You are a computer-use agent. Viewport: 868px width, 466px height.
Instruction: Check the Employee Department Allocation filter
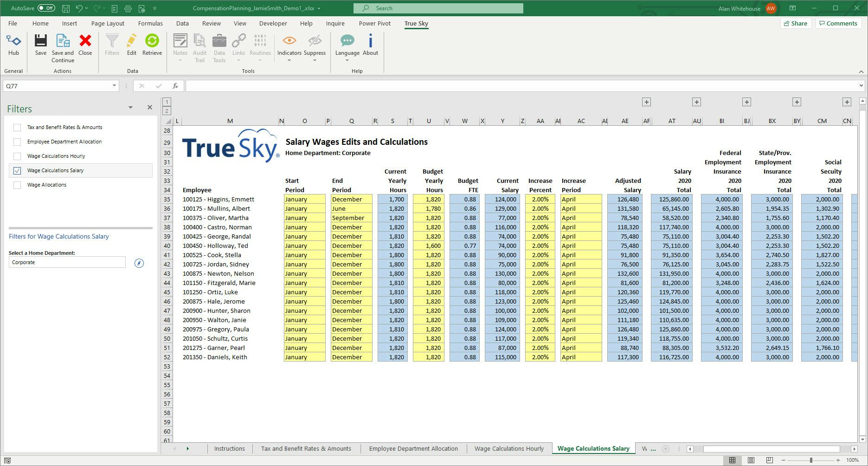[17, 142]
